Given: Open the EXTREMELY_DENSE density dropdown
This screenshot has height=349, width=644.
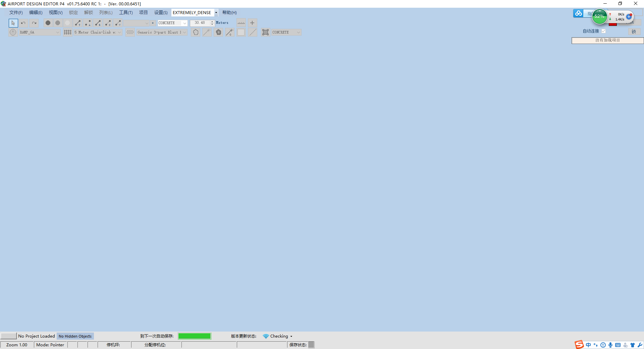Looking at the screenshot, I should [x=216, y=12].
